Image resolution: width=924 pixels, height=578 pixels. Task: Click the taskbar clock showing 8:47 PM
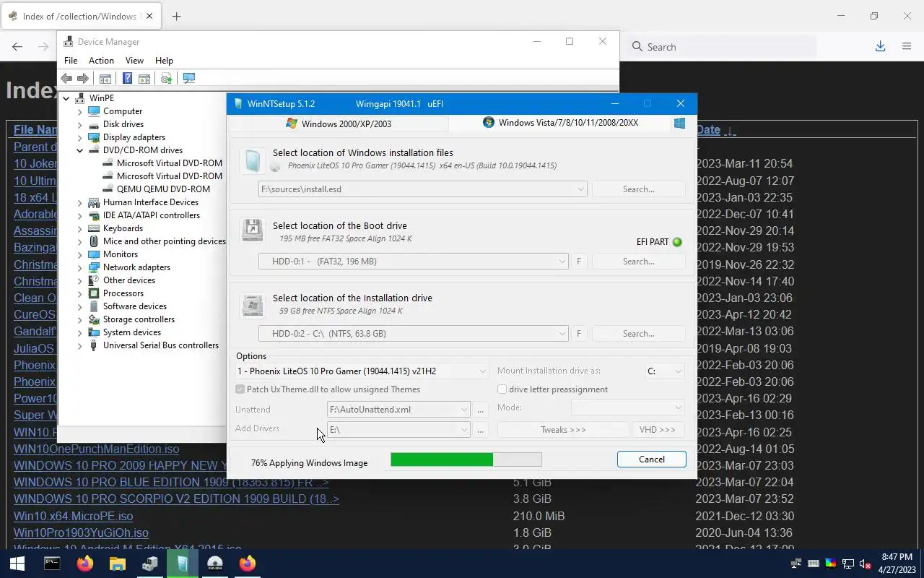pos(897,564)
